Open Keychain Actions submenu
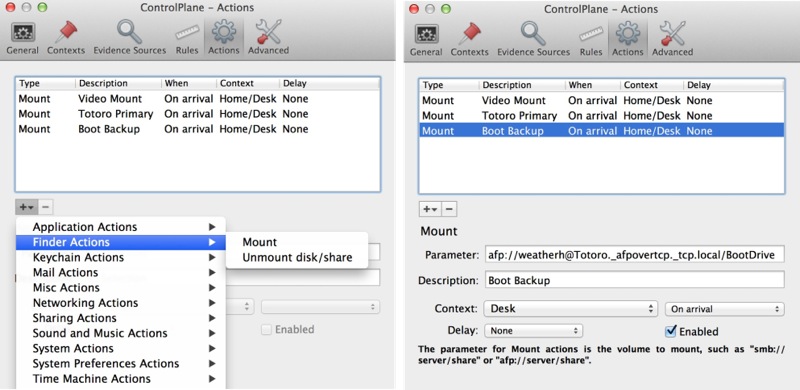The image size is (800, 390). 121,257
